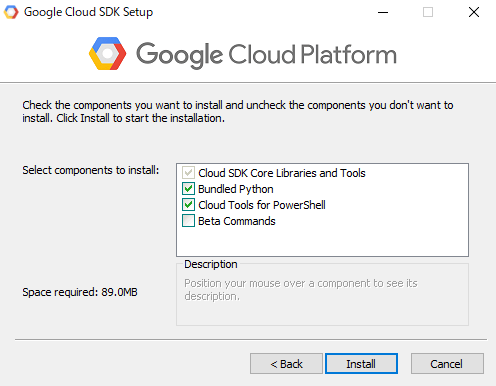Minimize the Google Cloud SDK Setup window

pos(383,12)
